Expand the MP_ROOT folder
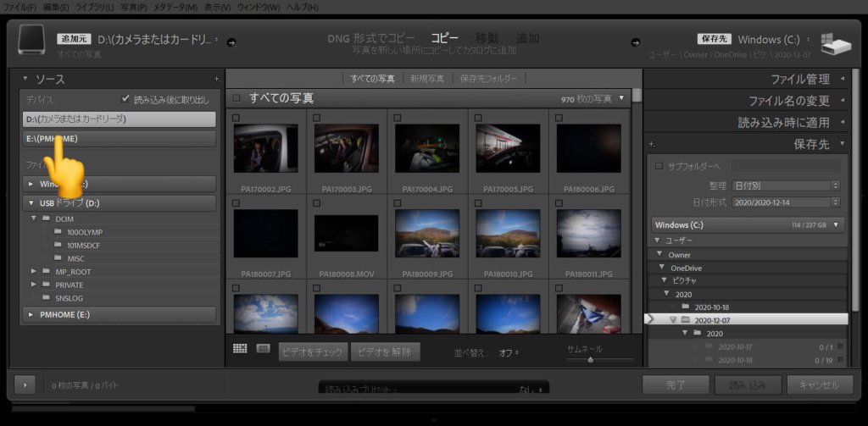The image size is (868, 426). (x=34, y=271)
